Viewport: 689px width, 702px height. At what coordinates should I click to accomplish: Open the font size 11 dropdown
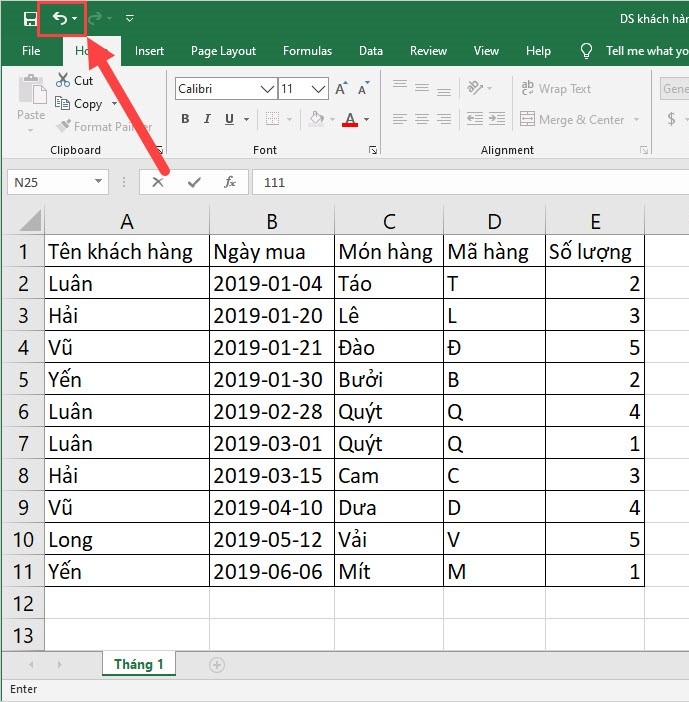318,89
